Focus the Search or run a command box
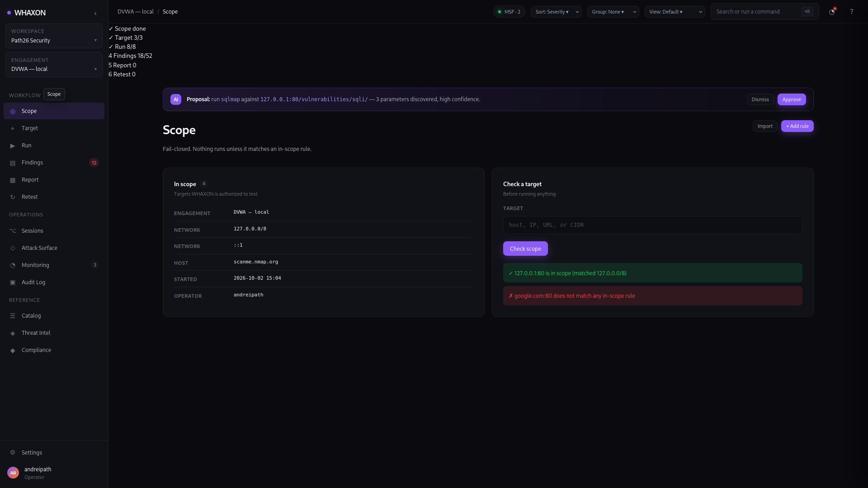This screenshot has height=488, width=868. (764, 12)
